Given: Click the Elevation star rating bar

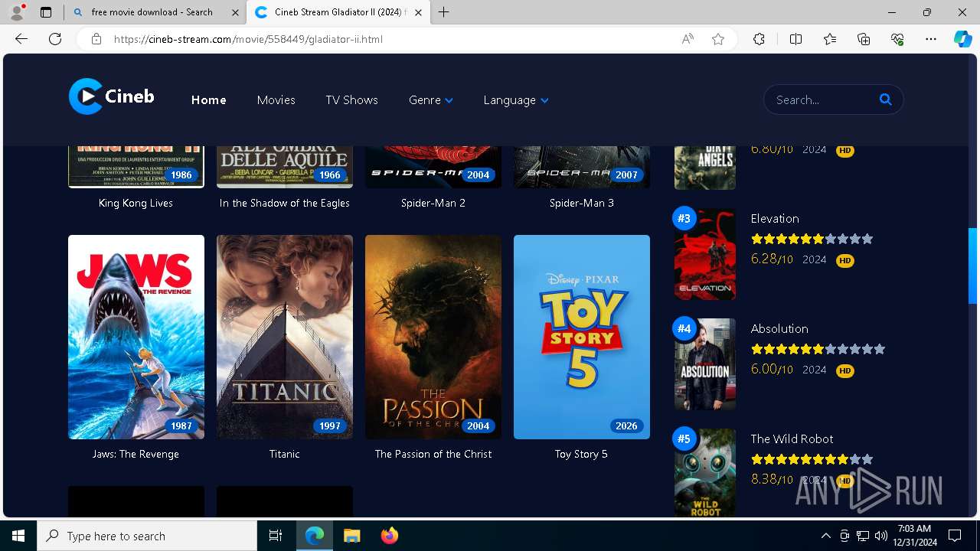Looking at the screenshot, I should pyautogui.click(x=812, y=239).
